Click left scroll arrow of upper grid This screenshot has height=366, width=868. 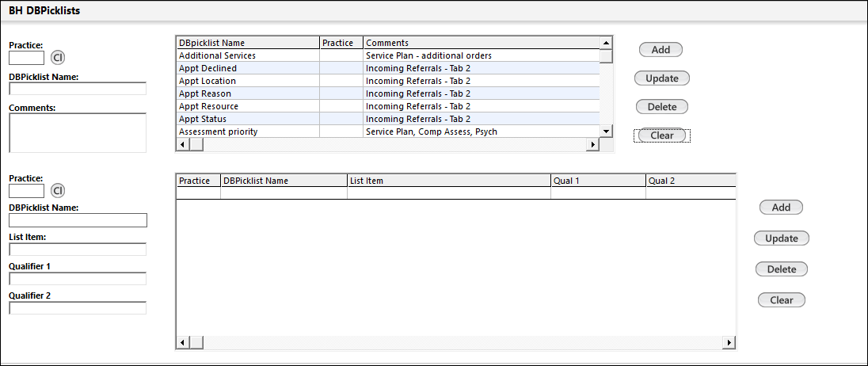coord(182,144)
